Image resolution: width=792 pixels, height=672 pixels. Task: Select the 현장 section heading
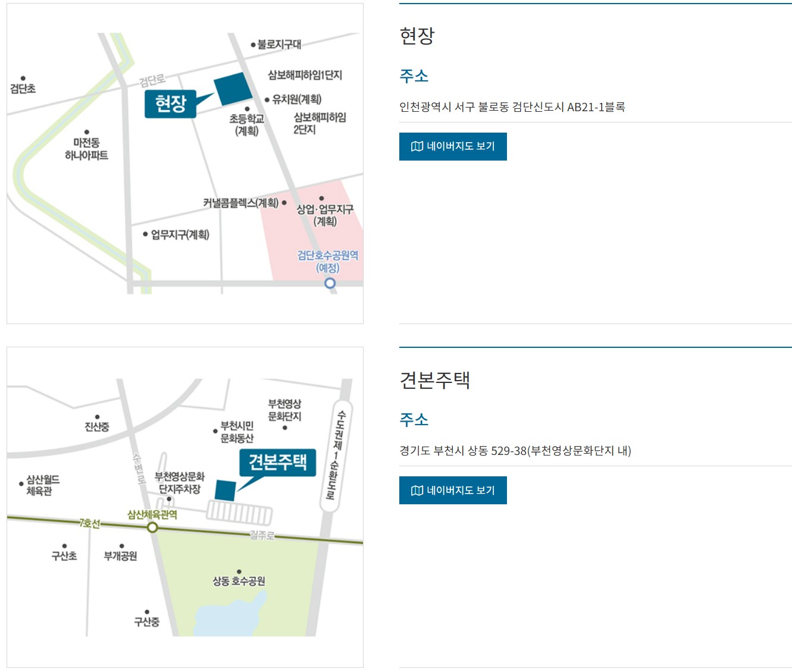coord(418,36)
